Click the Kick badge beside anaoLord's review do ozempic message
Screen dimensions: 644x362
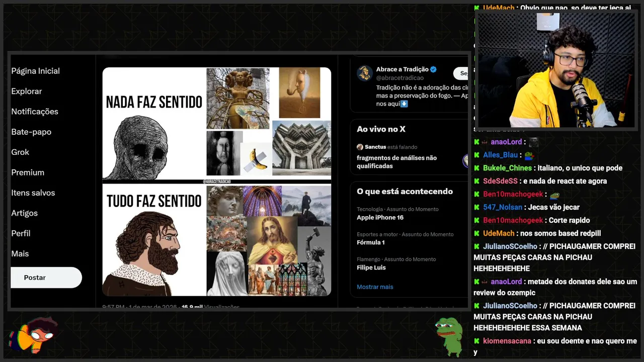(476, 282)
